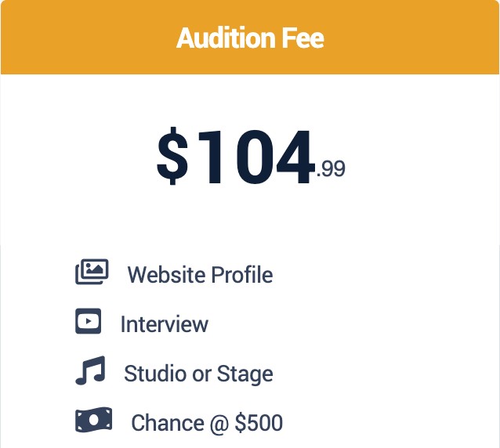Click the dollar sign before 104
This screenshot has height=448, width=500.
coord(172,157)
